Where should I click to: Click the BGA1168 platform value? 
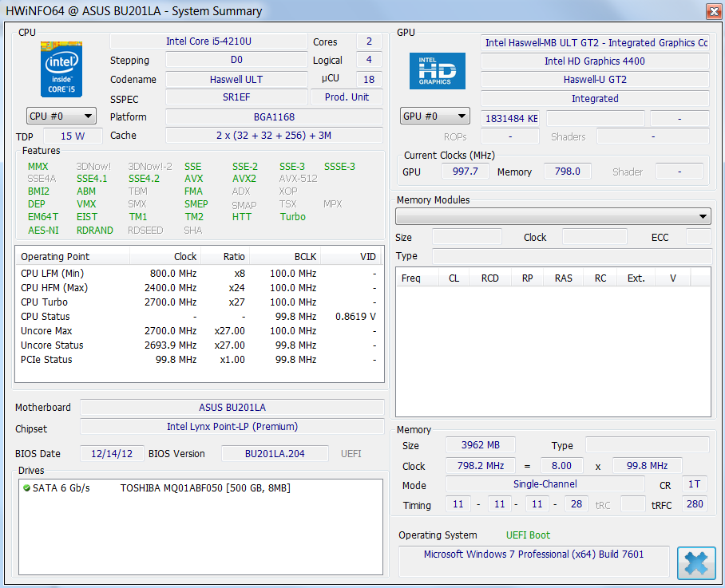click(x=274, y=116)
